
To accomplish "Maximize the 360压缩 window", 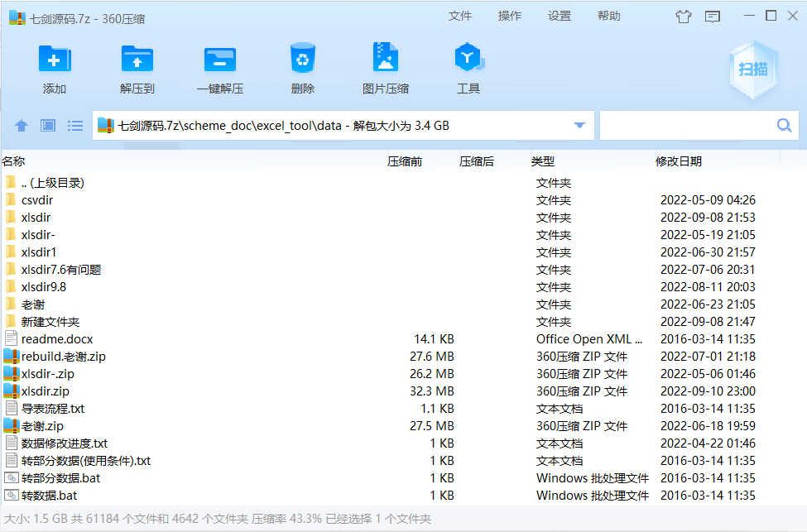I will tap(771, 16).
